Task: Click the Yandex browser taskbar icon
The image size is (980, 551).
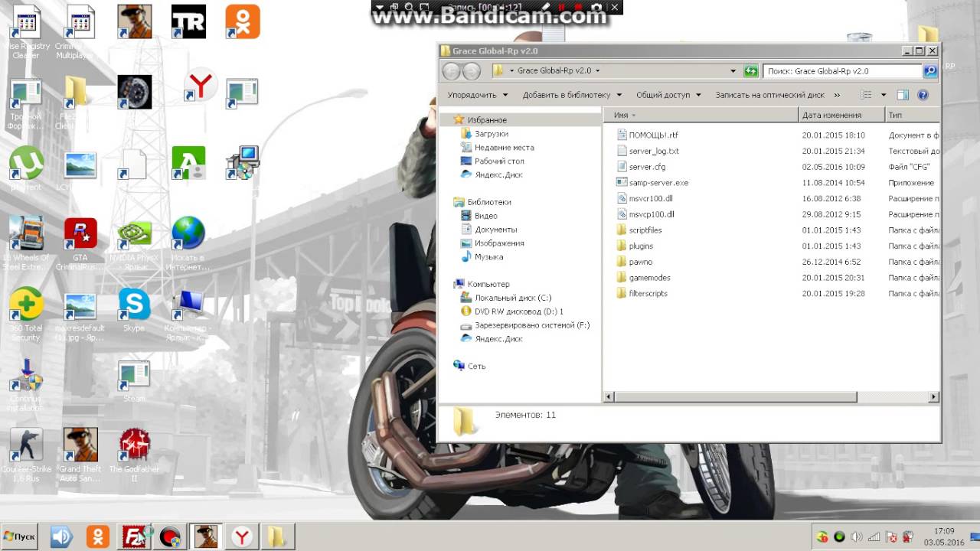Action: 242,537
